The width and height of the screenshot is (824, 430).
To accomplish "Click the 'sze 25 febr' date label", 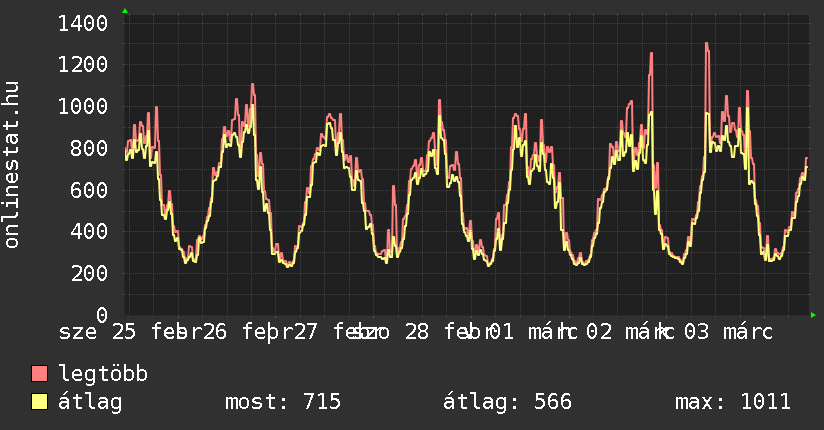I will [125, 332].
